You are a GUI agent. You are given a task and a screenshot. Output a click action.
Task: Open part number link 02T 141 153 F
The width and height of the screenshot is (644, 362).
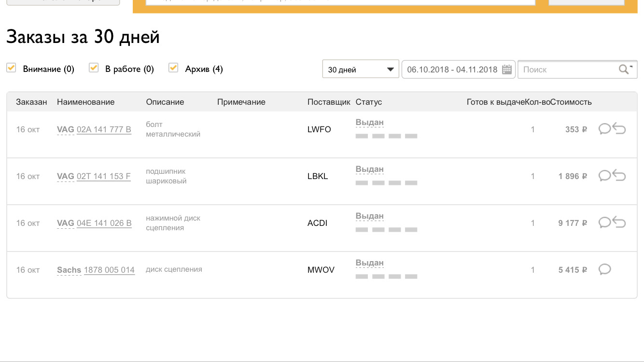coord(104,176)
